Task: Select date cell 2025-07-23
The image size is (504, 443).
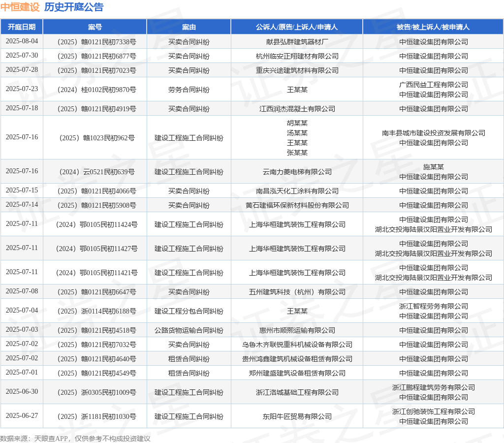Action: point(22,89)
